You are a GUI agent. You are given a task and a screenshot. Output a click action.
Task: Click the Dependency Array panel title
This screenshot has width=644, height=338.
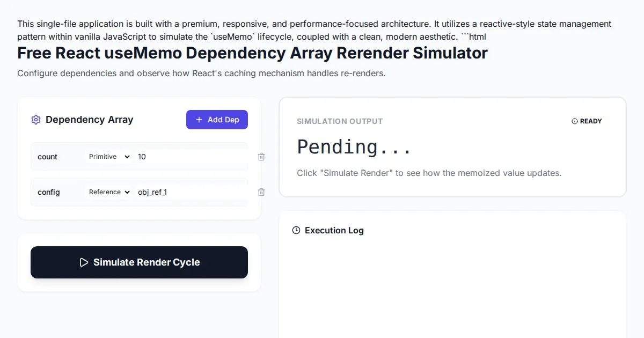point(89,120)
